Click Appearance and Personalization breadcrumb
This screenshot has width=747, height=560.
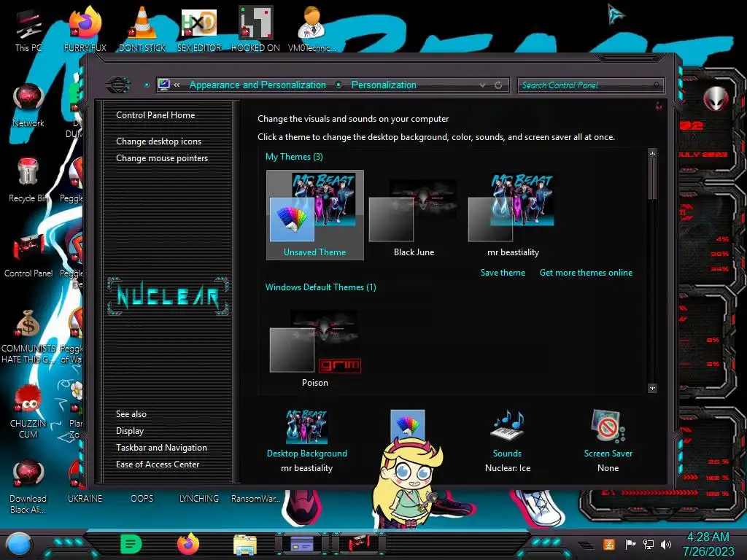pos(258,85)
